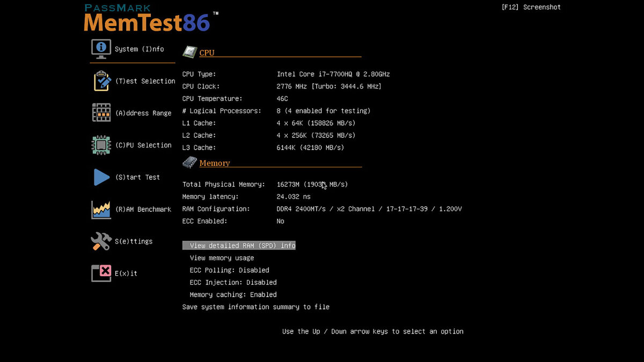This screenshot has width=644, height=362.
Task: Open the (C)PU Selection menu label
Action: coord(143,145)
